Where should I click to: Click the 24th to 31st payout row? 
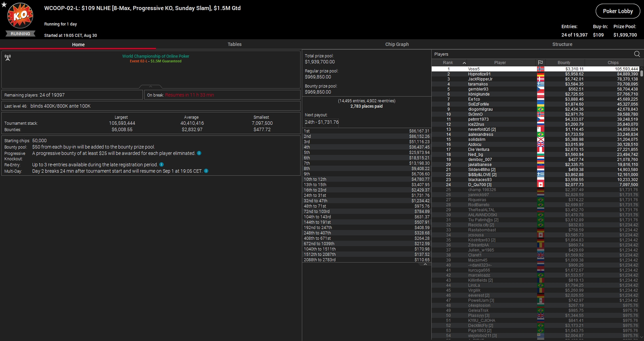pos(367,195)
